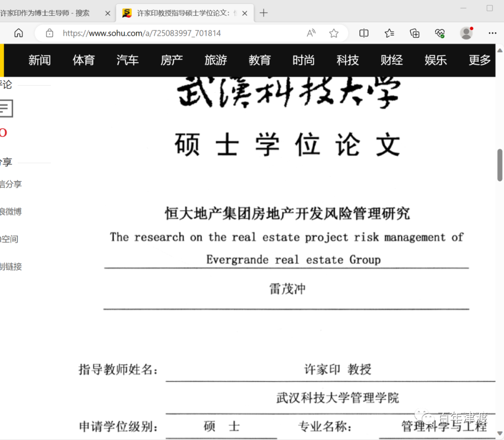Go to the 时尚 channel

click(x=303, y=60)
